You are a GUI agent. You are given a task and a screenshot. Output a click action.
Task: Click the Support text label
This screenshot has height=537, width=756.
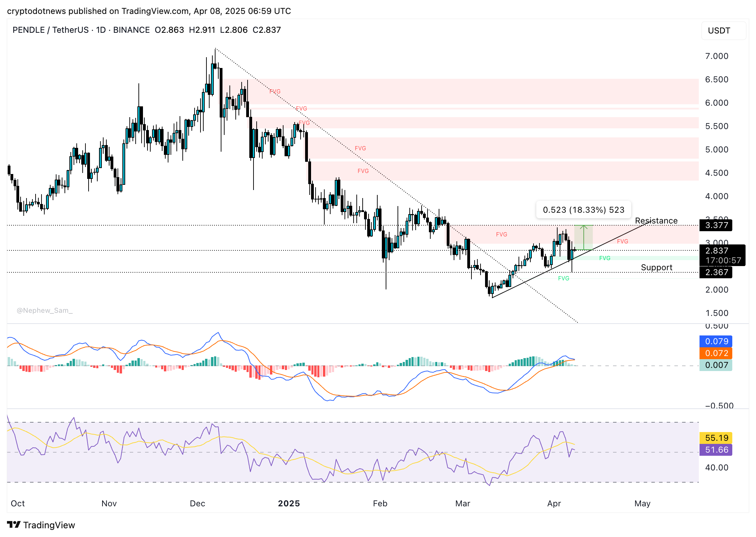coord(656,267)
